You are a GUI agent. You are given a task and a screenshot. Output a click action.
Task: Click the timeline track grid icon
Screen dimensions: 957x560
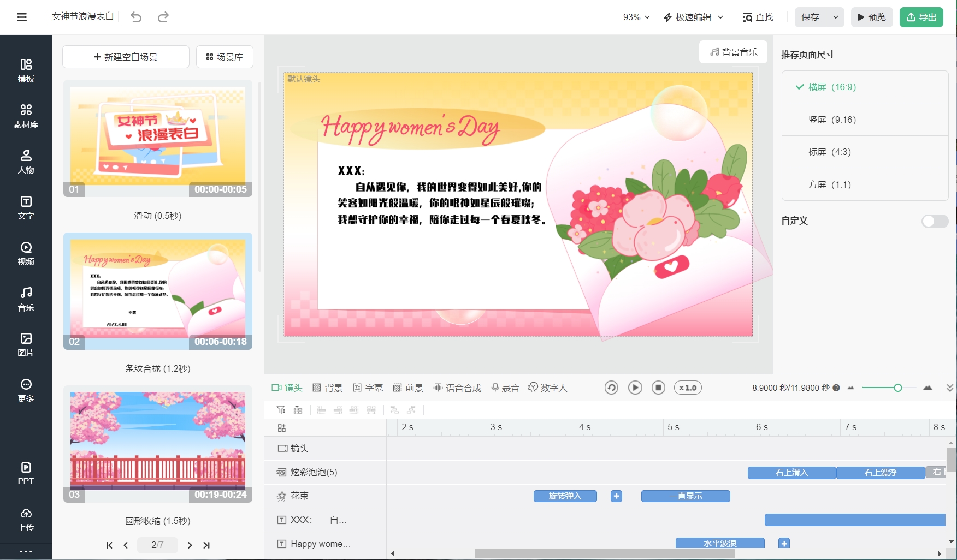pyautogui.click(x=282, y=428)
